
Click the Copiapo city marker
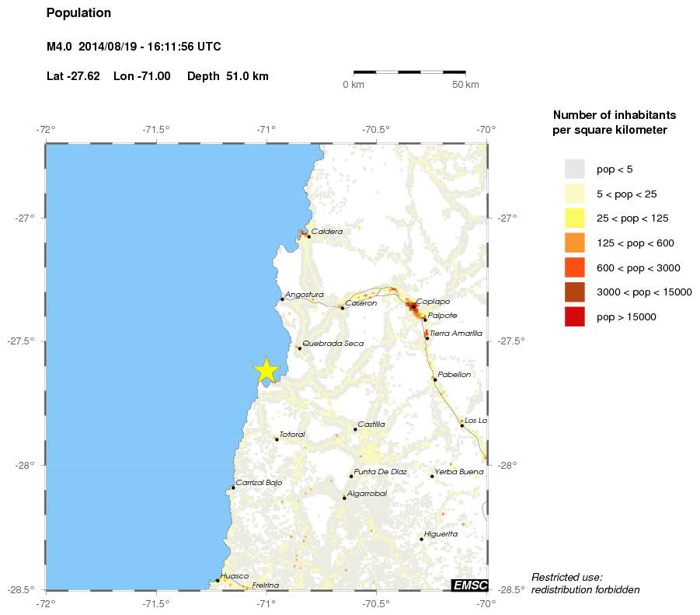pos(413,307)
